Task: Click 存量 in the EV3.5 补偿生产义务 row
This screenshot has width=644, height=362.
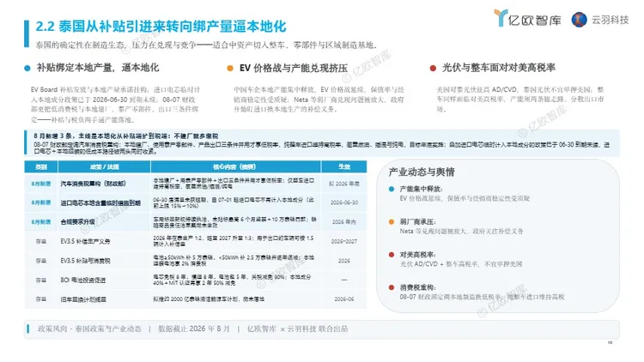Action: point(41,241)
